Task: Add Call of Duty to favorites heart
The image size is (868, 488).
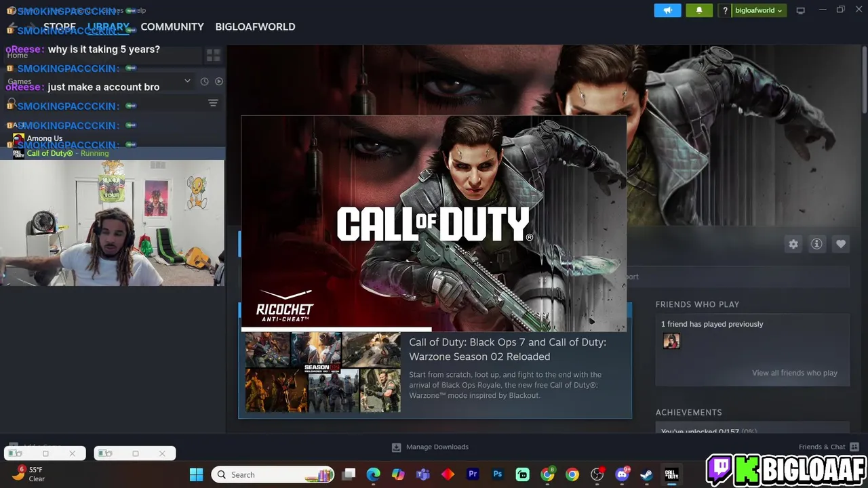Action: (841, 244)
